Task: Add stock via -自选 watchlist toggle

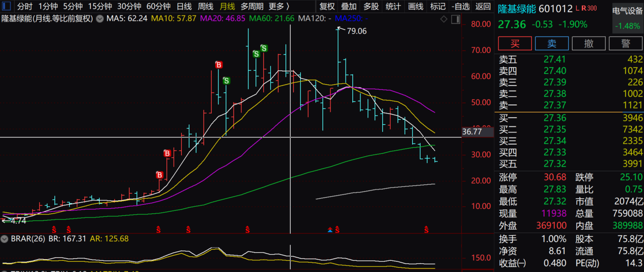Action: coord(460,7)
